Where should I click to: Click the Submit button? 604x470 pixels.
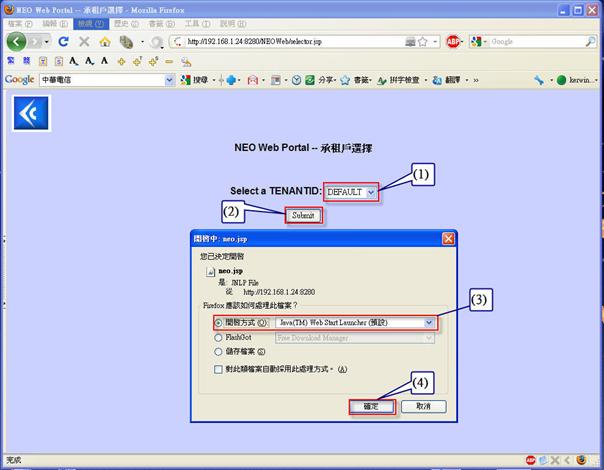coord(303,215)
